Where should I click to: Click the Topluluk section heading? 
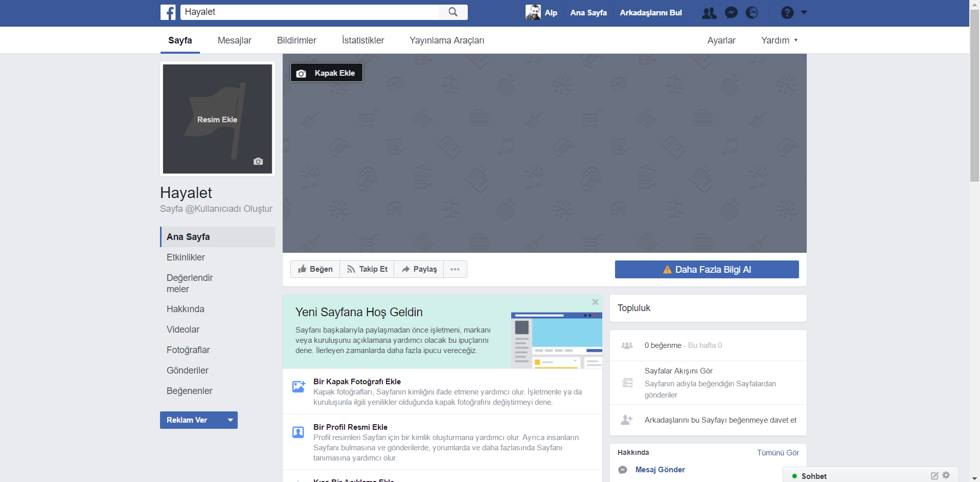634,308
